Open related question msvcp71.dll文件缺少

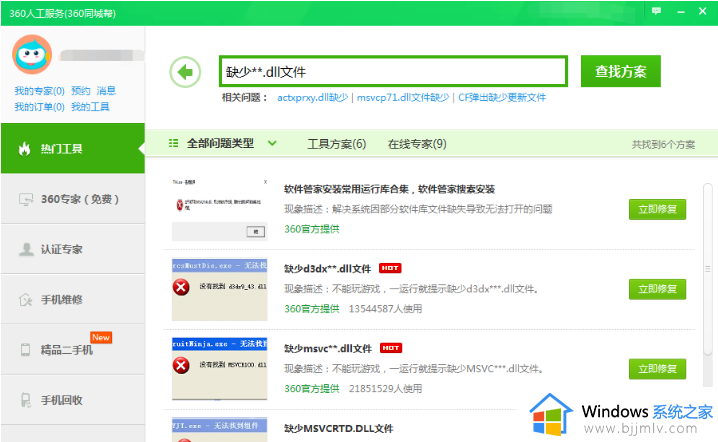[x=403, y=98]
